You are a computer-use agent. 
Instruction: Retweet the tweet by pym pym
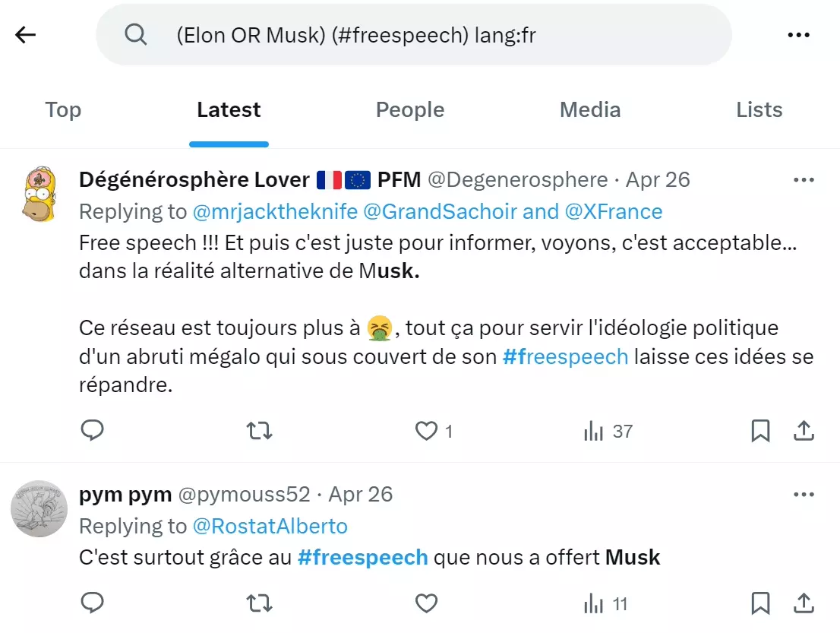click(260, 603)
